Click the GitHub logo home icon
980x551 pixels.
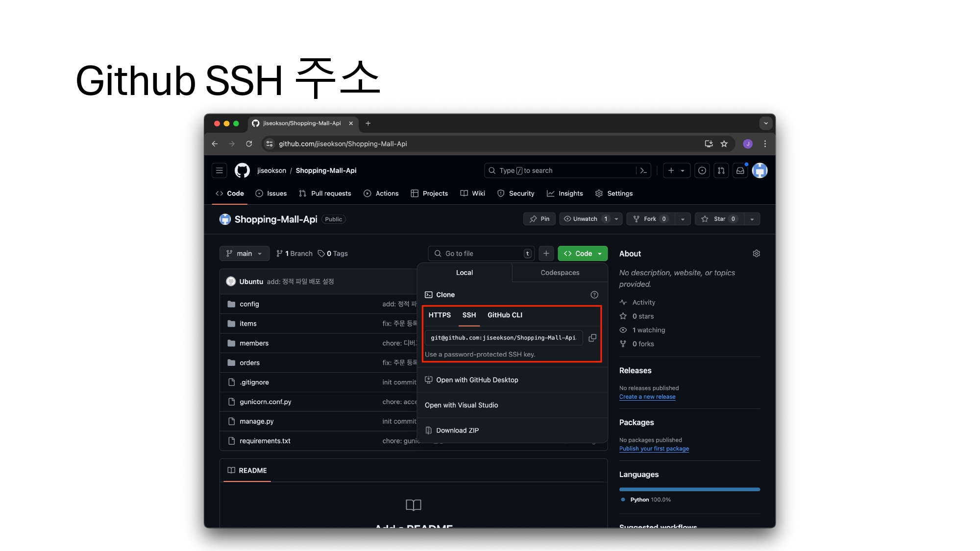242,170
